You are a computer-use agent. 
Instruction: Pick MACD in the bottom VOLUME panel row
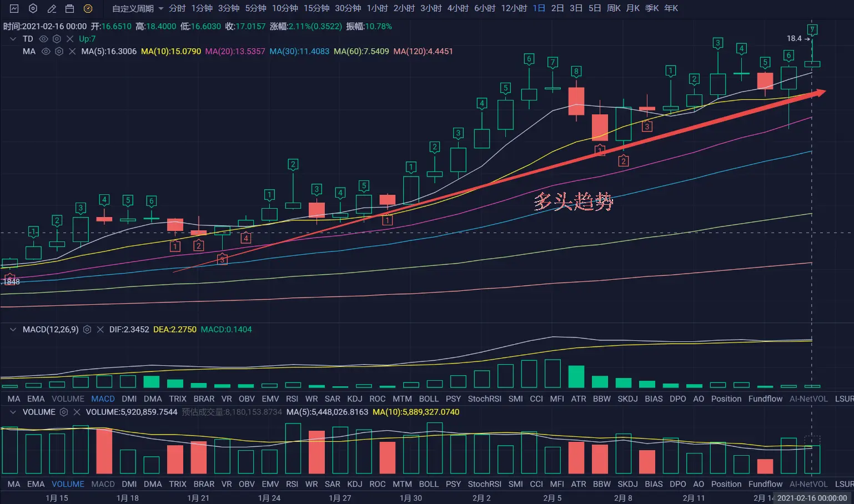coord(103,485)
